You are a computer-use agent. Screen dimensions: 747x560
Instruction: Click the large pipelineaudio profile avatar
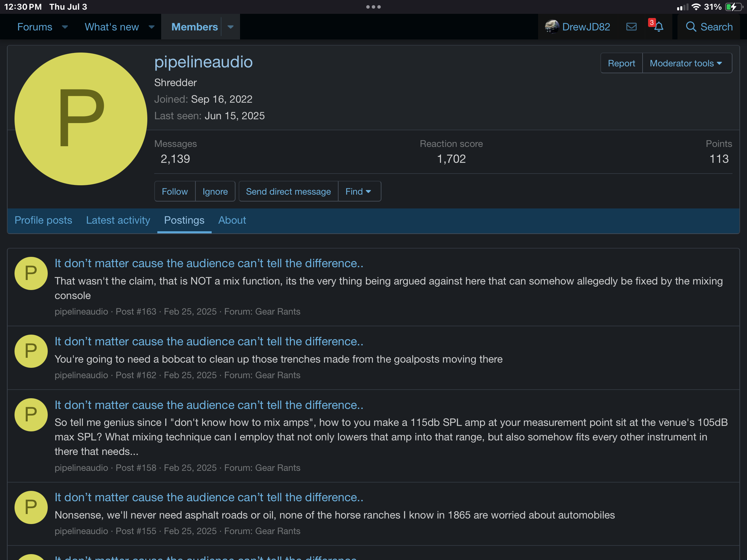pyautogui.click(x=81, y=119)
